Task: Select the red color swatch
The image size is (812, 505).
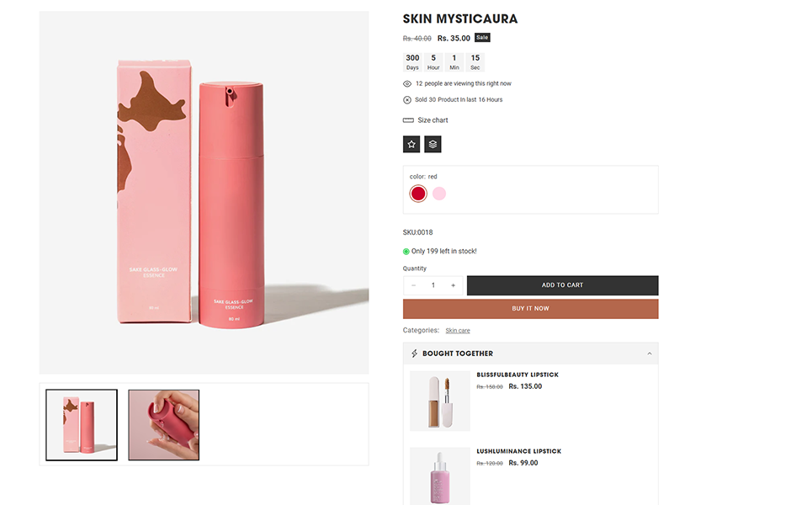Action: (418, 194)
